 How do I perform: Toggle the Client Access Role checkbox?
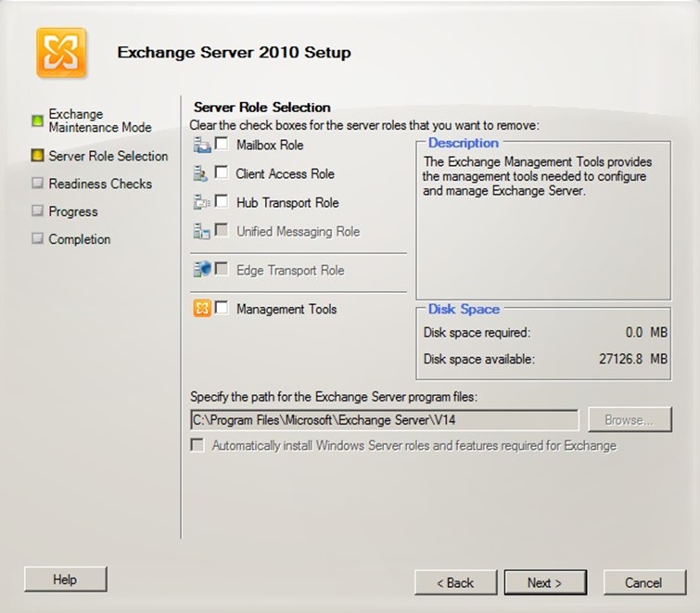[x=222, y=172]
